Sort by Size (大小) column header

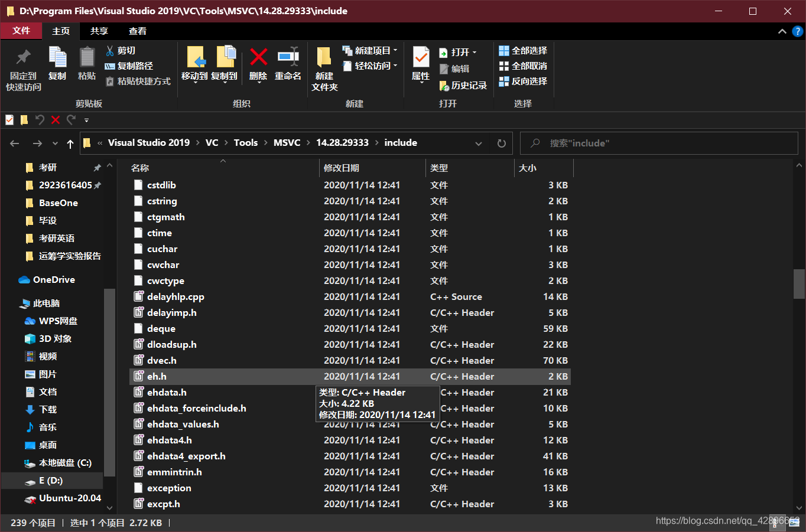click(544, 168)
